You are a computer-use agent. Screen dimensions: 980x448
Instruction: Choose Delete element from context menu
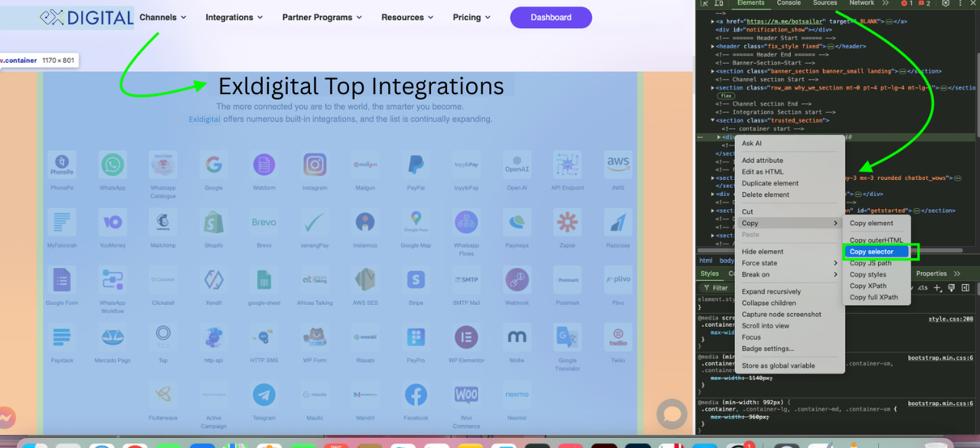(789, 195)
